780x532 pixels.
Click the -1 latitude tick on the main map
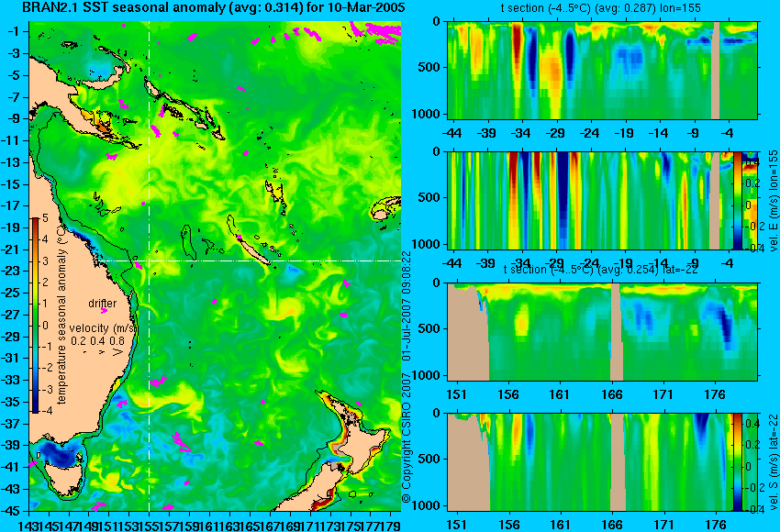13,31
